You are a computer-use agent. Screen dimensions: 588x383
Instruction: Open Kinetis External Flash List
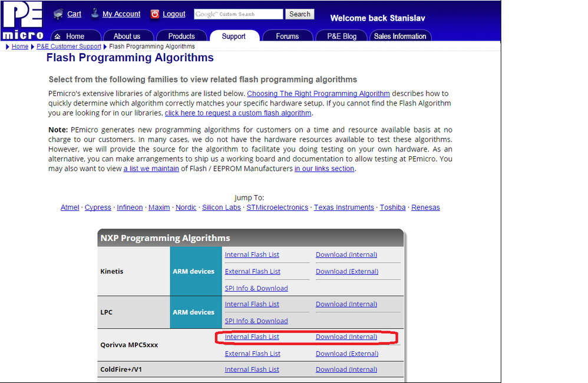(253, 271)
